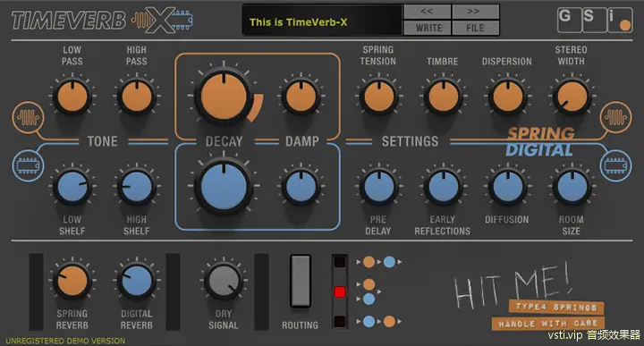Click the orange spring icon left of Tone

[28, 117]
